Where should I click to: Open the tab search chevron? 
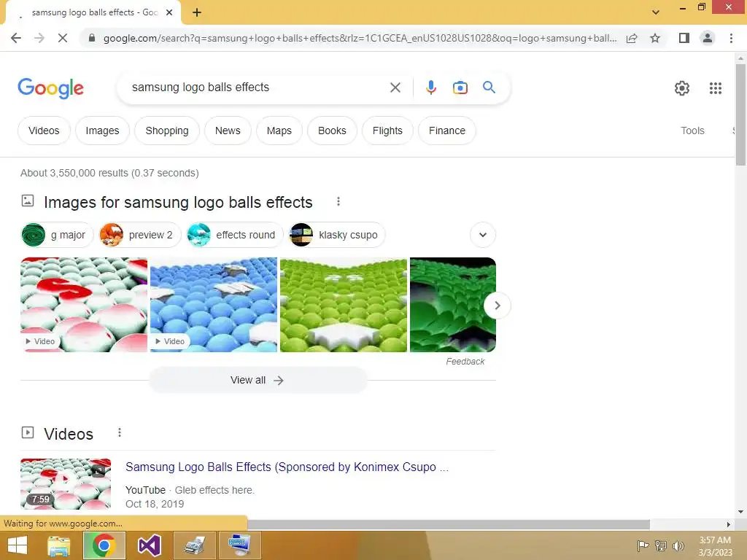[x=656, y=12]
